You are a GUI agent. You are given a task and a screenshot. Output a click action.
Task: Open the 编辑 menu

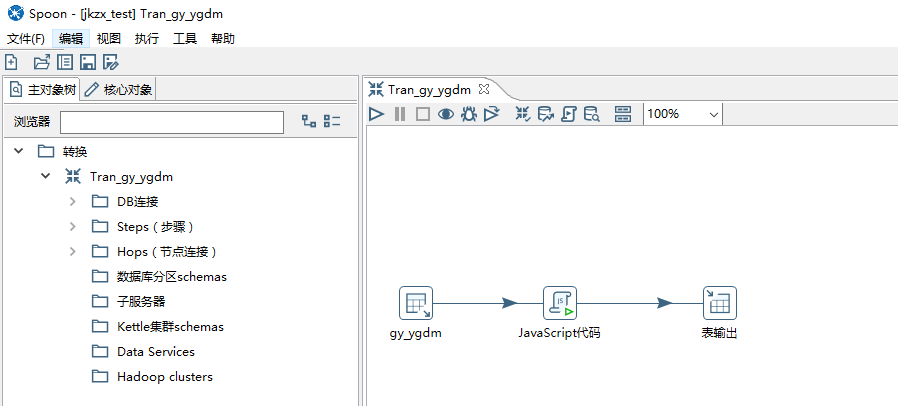pyautogui.click(x=71, y=39)
